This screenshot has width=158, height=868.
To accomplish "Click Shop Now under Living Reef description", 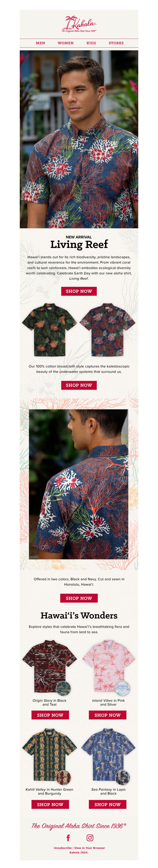I will click(x=79, y=291).
